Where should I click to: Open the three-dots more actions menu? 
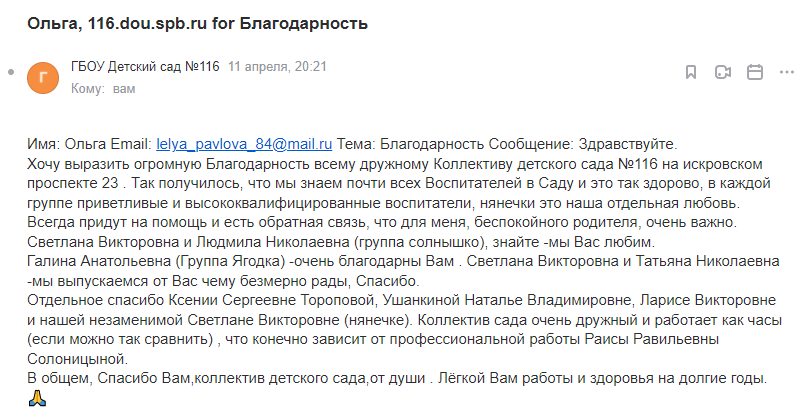[x=786, y=72]
